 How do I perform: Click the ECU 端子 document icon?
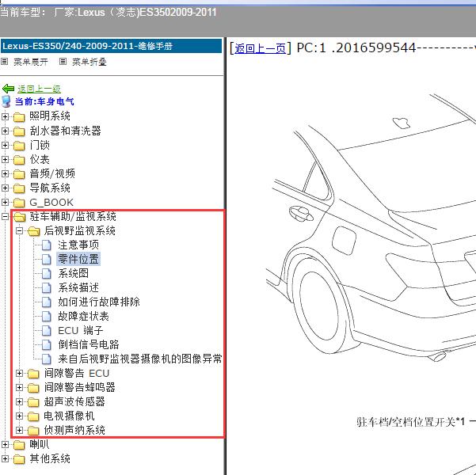click(x=47, y=331)
